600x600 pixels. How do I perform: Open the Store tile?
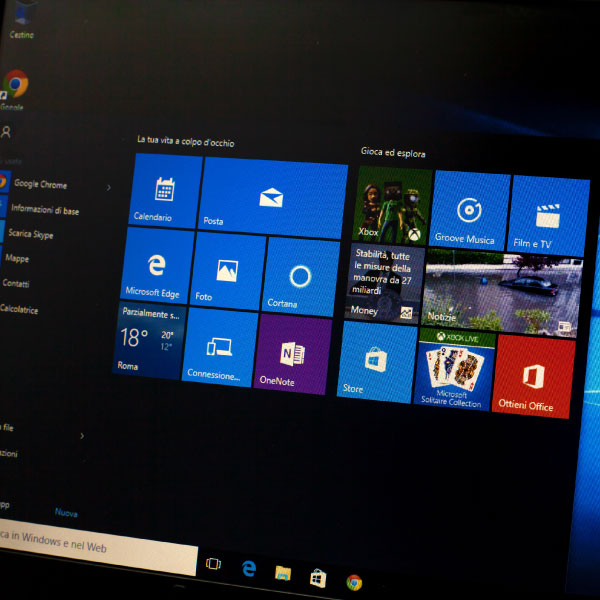pyautogui.click(x=376, y=362)
